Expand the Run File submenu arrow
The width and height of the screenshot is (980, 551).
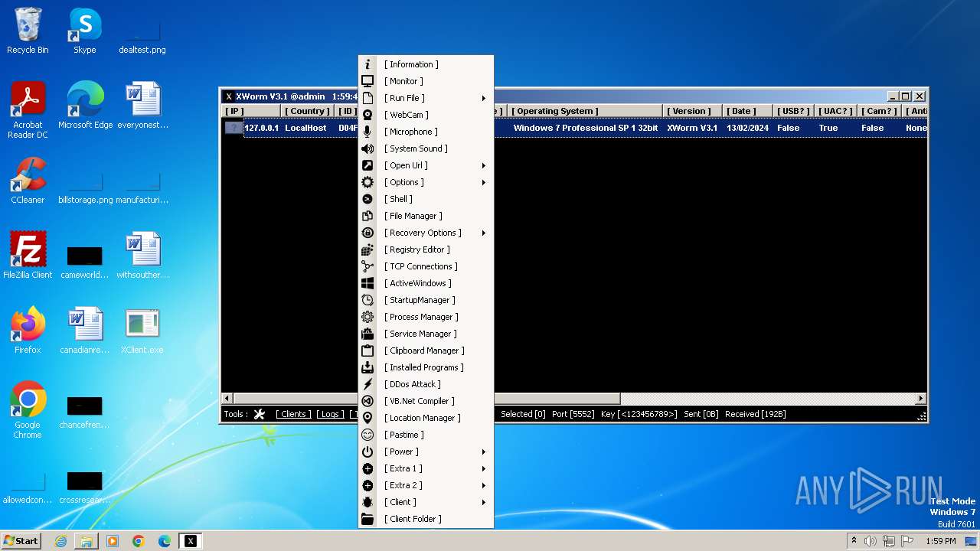pyautogui.click(x=484, y=98)
